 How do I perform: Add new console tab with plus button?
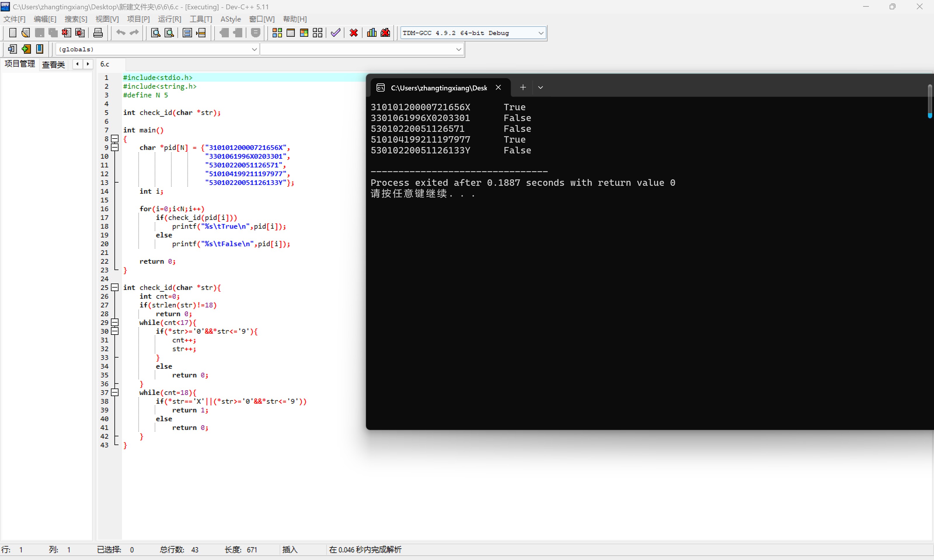click(523, 87)
